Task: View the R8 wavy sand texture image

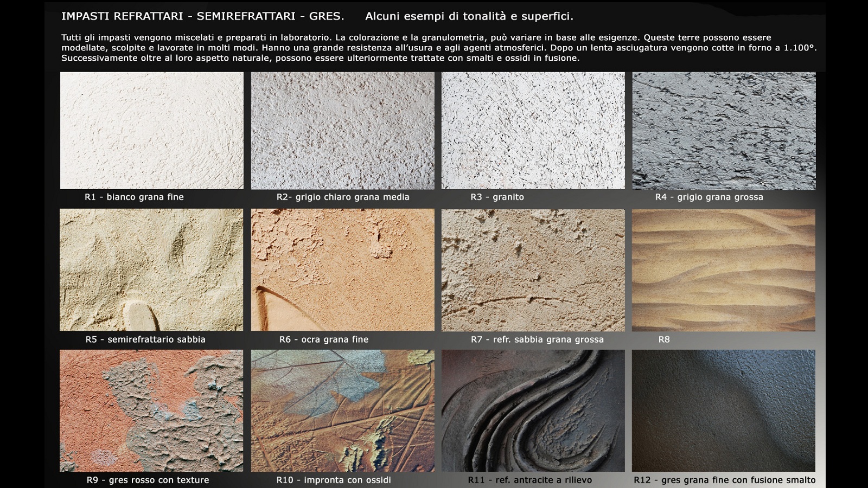Action: coord(724,270)
